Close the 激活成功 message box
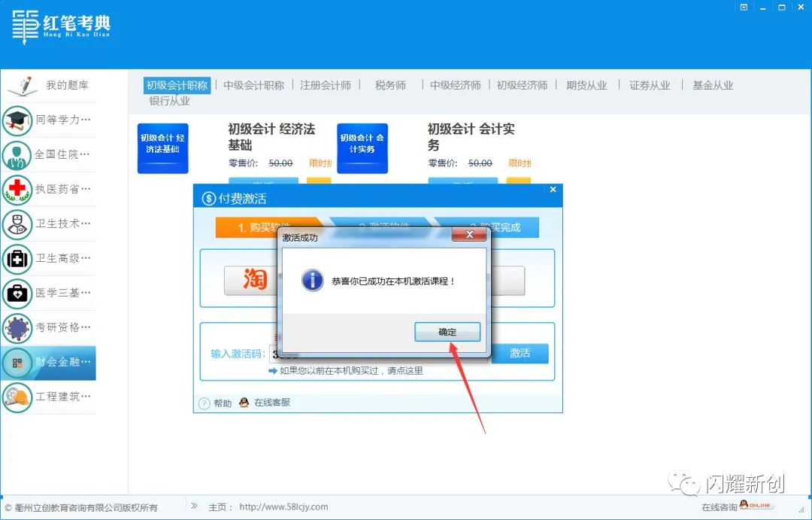 (469, 234)
